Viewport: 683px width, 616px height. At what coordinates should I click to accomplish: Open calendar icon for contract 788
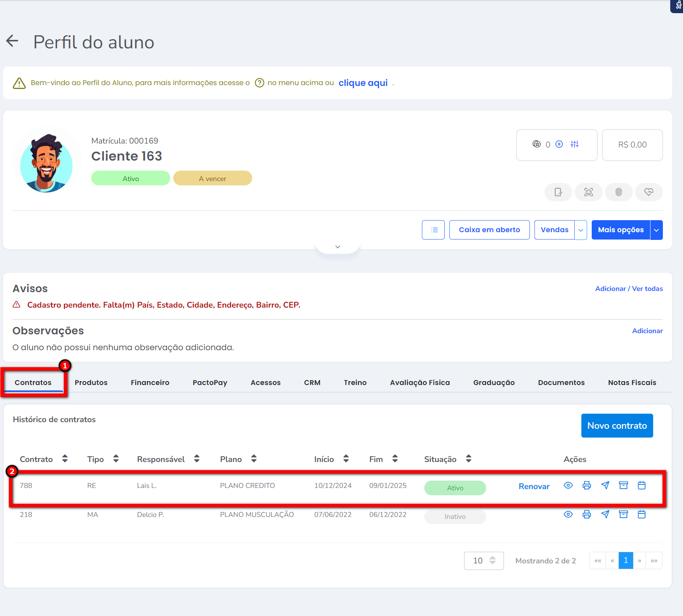[642, 486]
